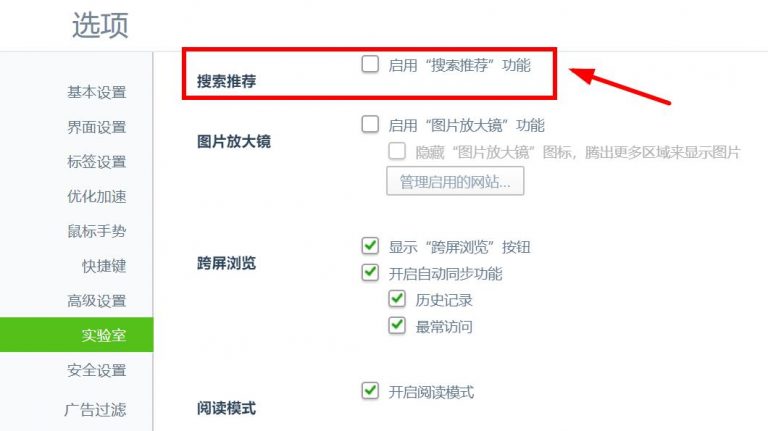Switch to 鼠标手势 settings
The image size is (768, 431).
[x=96, y=231]
